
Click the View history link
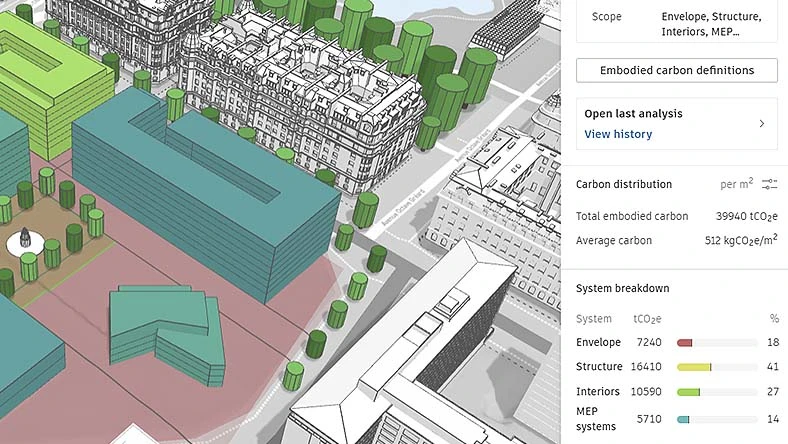coord(618,134)
